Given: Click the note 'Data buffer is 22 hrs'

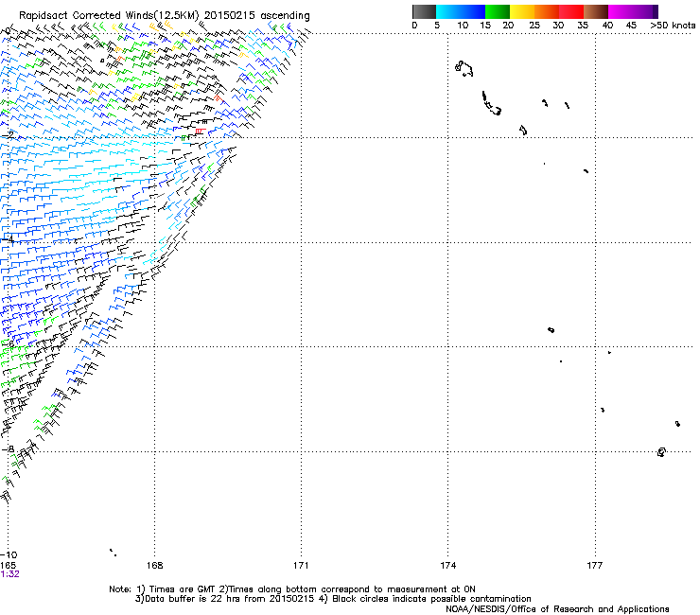Looking at the screenshot, I should [193, 599].
